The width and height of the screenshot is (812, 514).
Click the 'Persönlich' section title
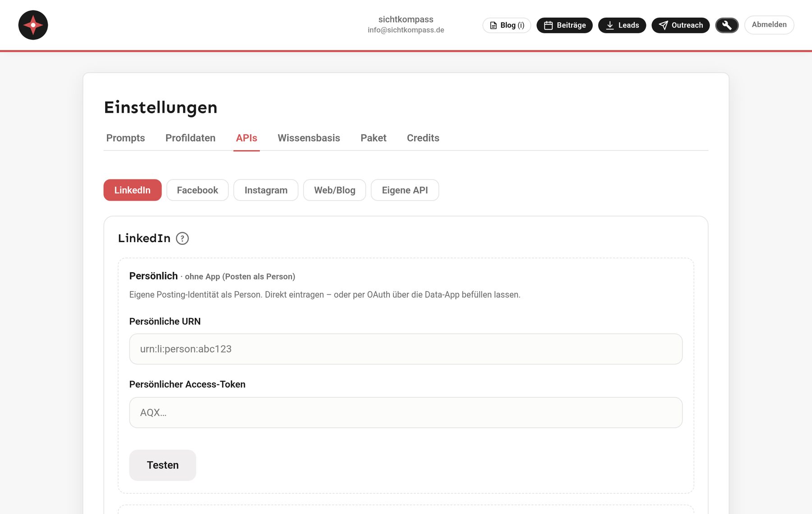[153, 276]
